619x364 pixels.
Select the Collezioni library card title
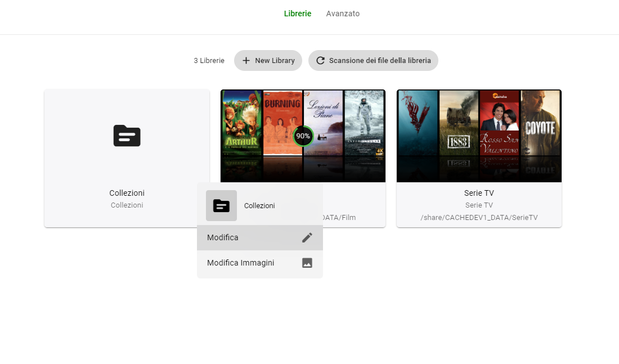pyautogui.click(x=127, y=193)
